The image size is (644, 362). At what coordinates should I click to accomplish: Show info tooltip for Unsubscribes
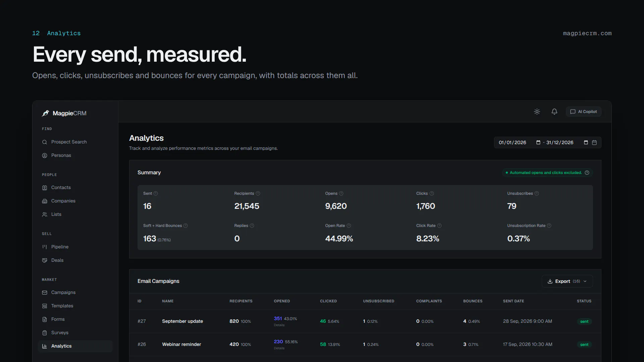(537, 193)
